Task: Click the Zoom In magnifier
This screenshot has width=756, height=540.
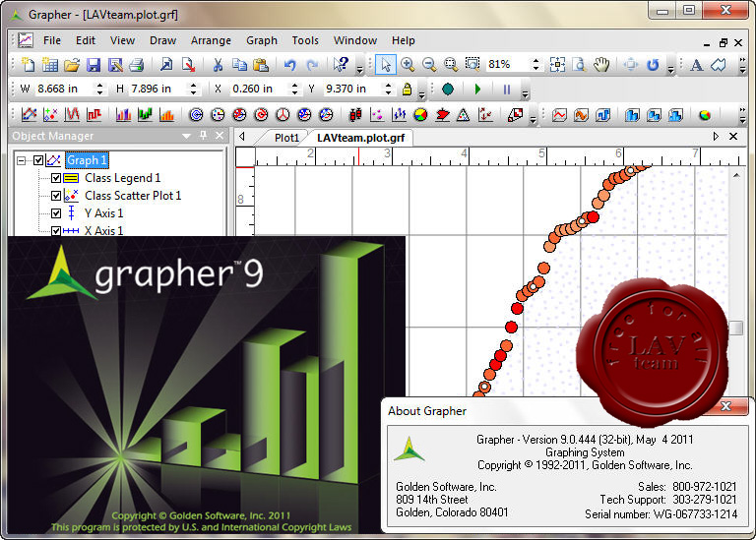Action: tap(408, 65)
